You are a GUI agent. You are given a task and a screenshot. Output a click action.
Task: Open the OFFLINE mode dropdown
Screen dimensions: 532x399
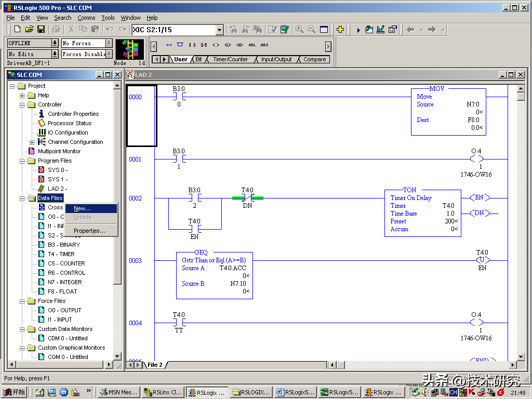click(x=55, y=43)
